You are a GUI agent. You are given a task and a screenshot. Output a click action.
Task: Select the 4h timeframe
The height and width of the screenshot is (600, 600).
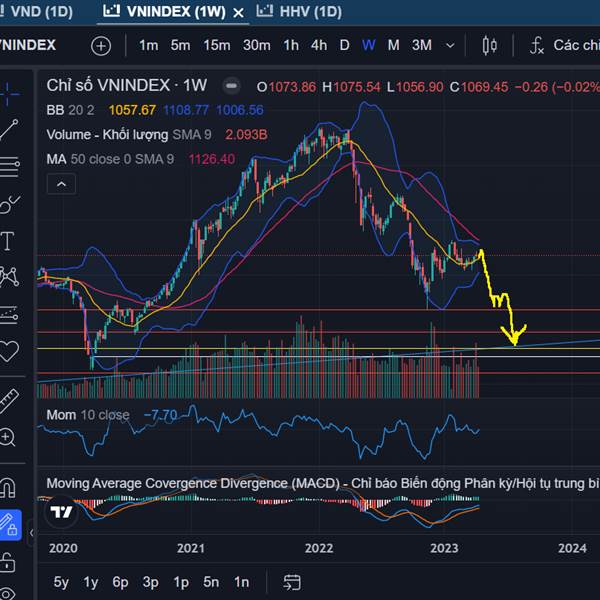[x=319, y=46]
